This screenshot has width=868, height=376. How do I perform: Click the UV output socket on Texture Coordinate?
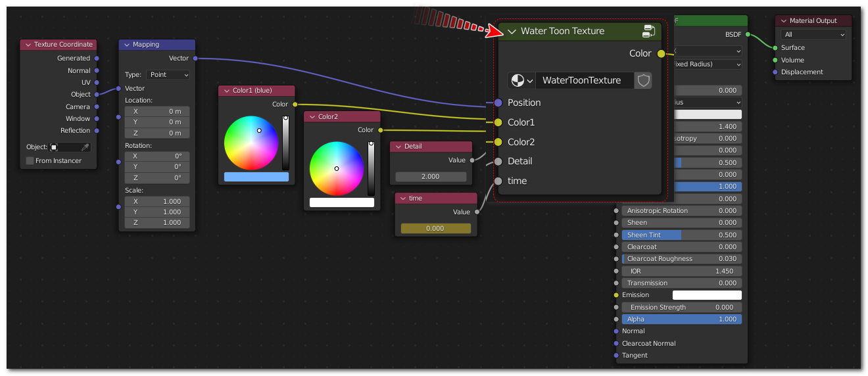click(97, 83)
